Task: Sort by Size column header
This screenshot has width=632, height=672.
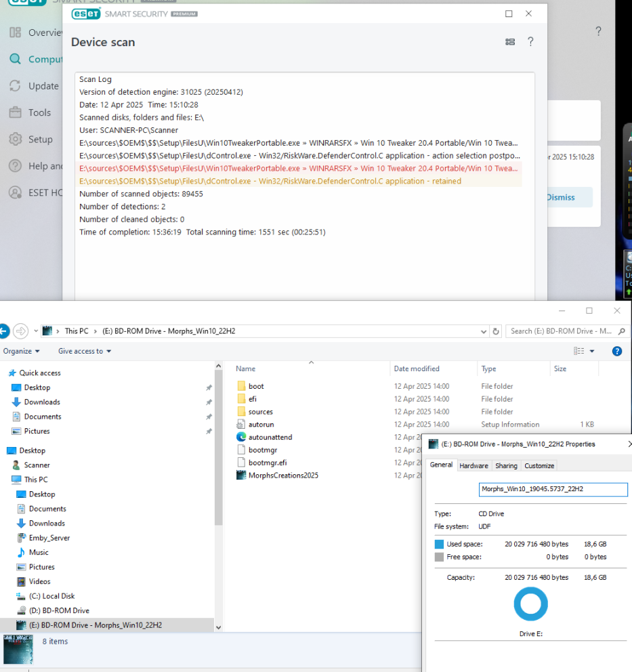Action: (560, 369)
